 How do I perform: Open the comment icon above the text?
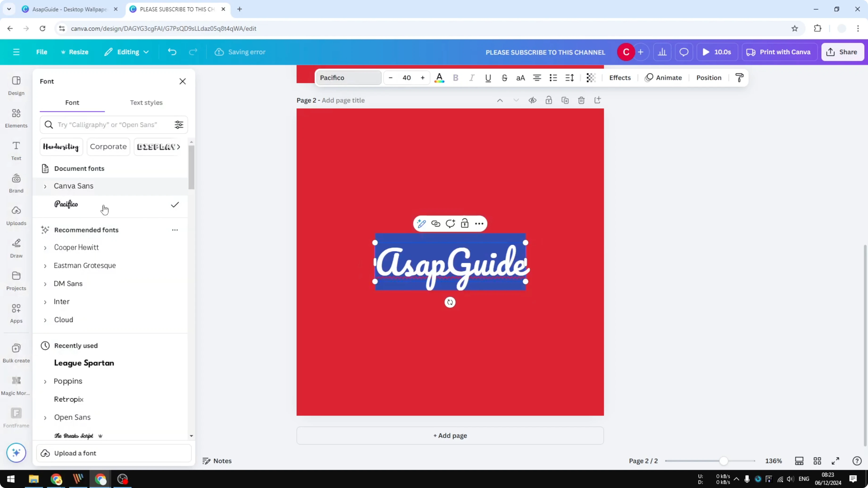coord(450,223)
